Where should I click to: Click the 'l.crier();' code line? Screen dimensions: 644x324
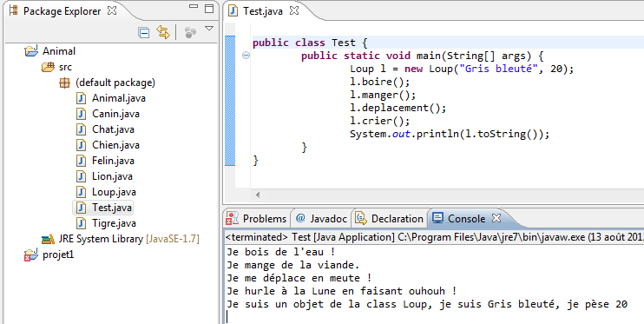tap(379, 121)
